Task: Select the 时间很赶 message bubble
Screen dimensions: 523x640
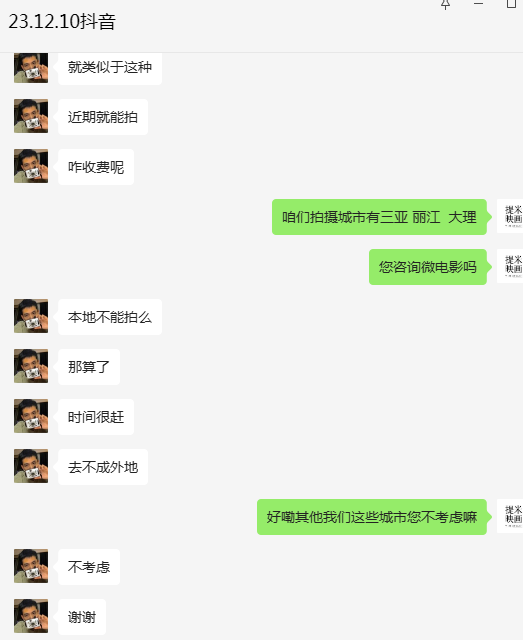Action: tap(96, 417)
